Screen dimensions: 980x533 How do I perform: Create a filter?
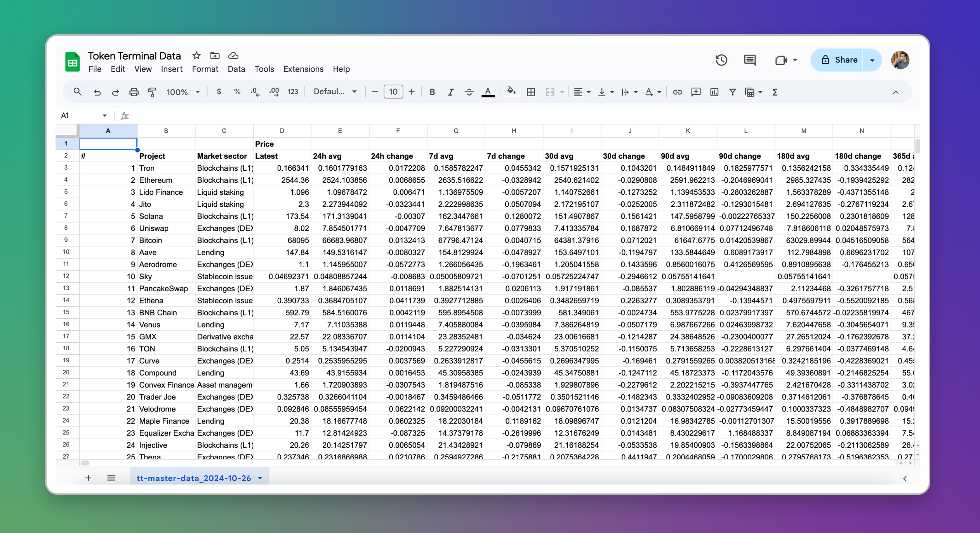(x=733, y=92)
